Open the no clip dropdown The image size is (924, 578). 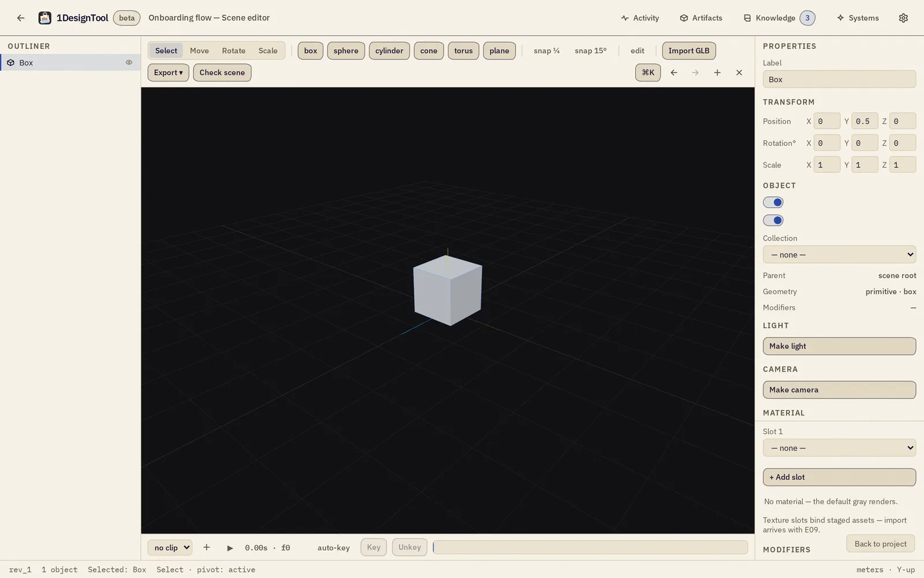170,547
